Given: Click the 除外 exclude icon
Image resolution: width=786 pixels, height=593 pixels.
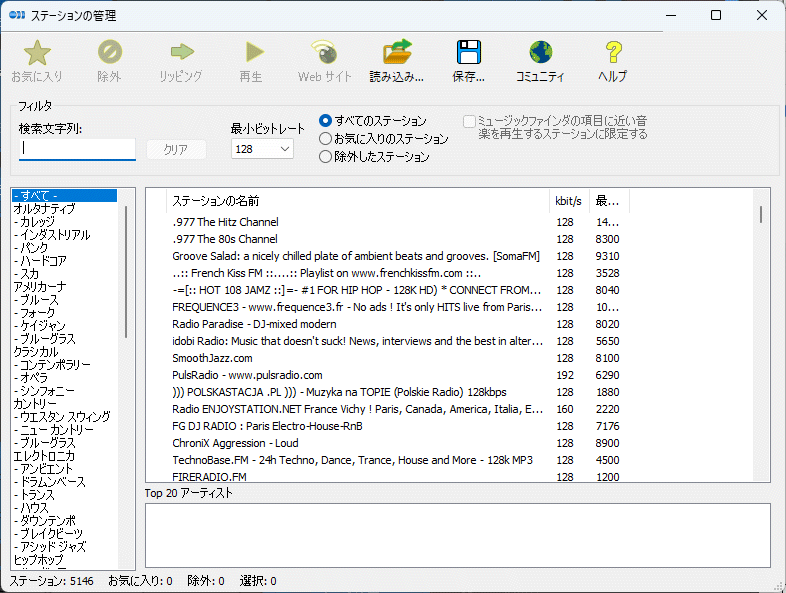Looking at the screenshot, I should (x=110, y=52).
